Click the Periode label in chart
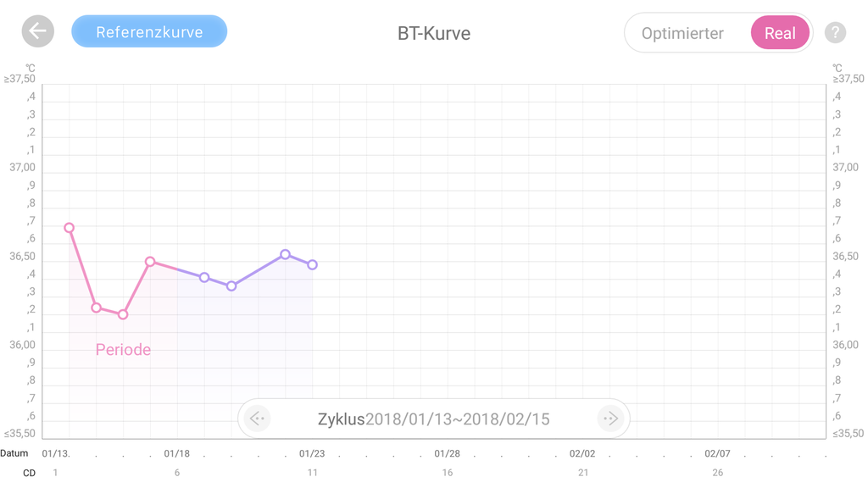 coord(123,350)
